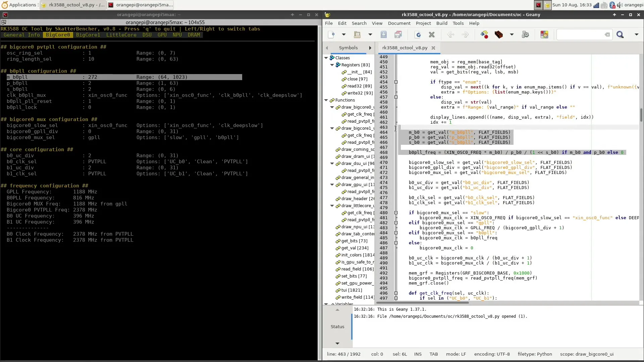This screenshot has height=362, width=644.
Task: Click the Status message tab
Action: coord(337,326)
